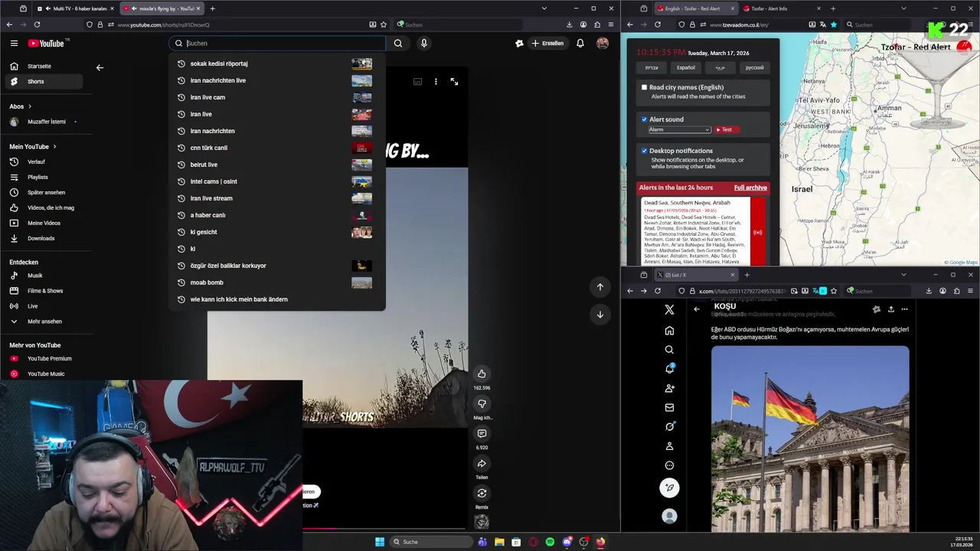Open X Home in the sidebar
Image resolution: width=980 pixels, height=551 pixels.
[x=669, y=331]
